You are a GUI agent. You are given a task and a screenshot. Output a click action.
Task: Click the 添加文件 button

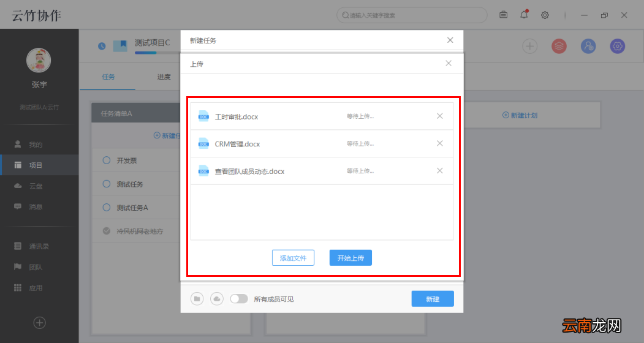click(294, 258)
